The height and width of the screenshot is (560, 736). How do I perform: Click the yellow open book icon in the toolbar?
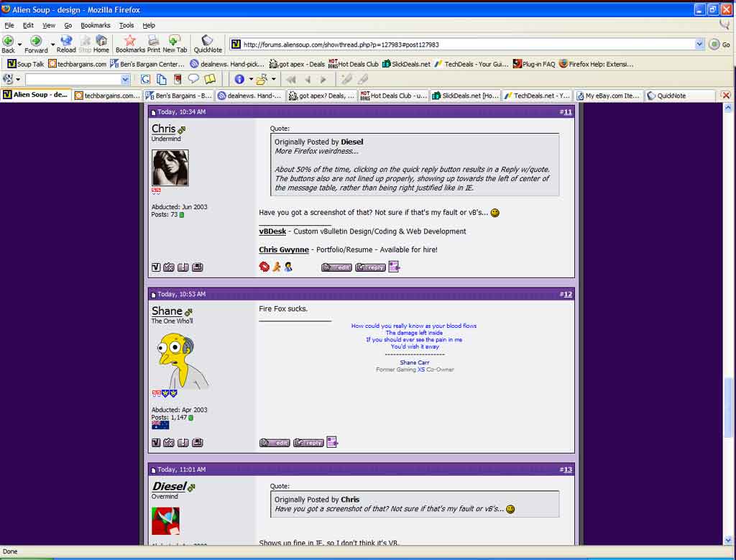(x=210, y=79)
